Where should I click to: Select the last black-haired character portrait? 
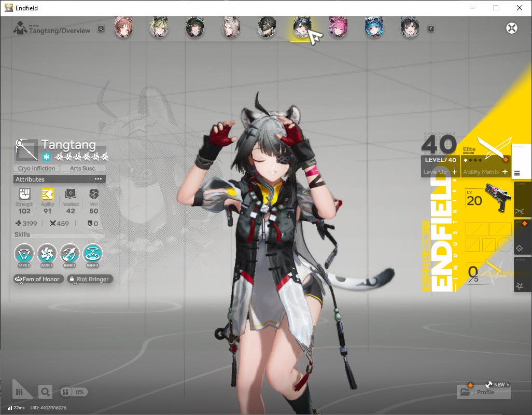point(410,27)
